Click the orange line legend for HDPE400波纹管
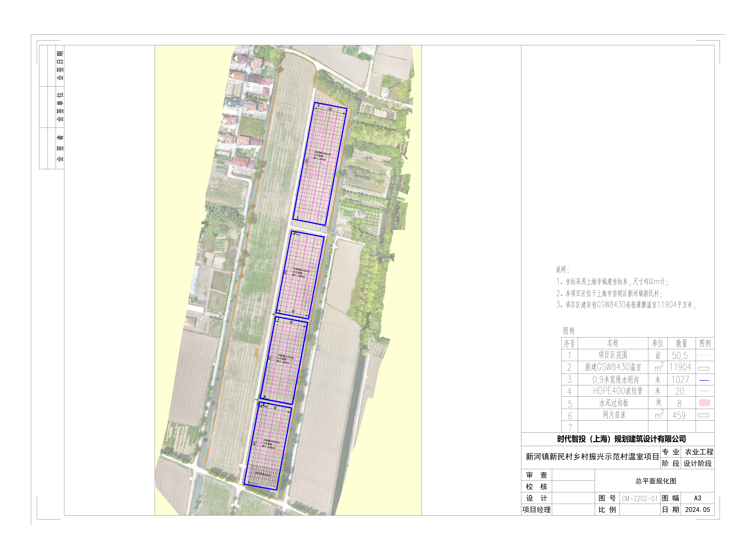The width and height of the screenshot is (756, 534). coord(704,391)
